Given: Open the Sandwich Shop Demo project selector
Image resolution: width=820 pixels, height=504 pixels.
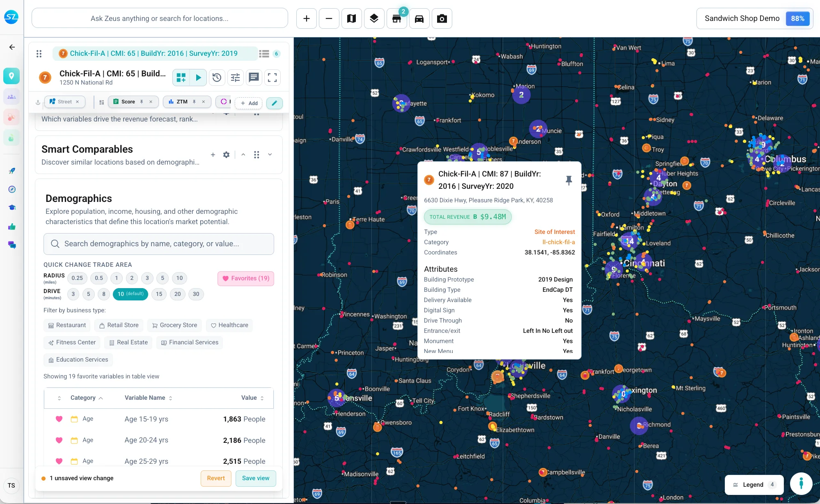Looking at the screenshot, I should pyautogui.click(x=755, y=18).
